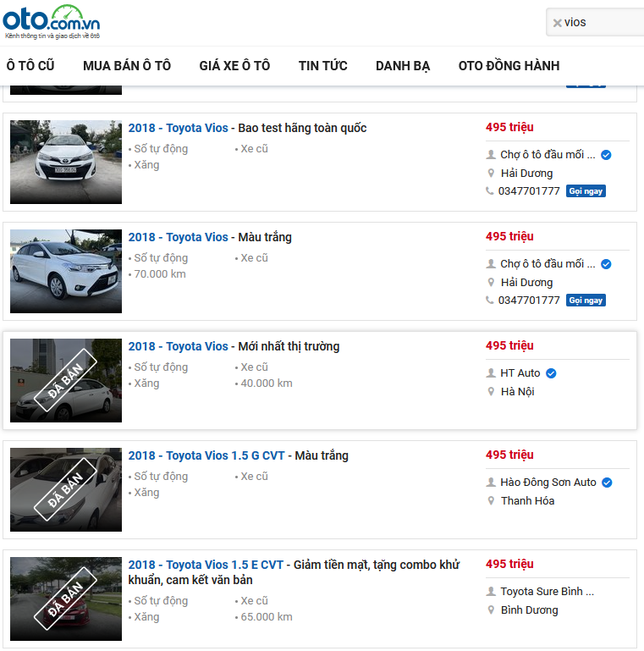Open thumbnail of Mới nhất thị trường listing

(x=66, y=380)
